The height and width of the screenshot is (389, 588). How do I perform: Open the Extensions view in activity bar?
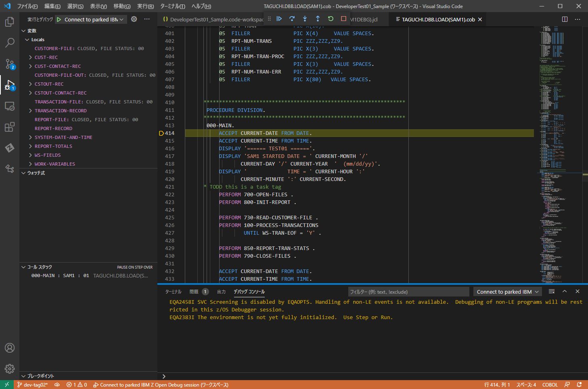click(10, 127)
